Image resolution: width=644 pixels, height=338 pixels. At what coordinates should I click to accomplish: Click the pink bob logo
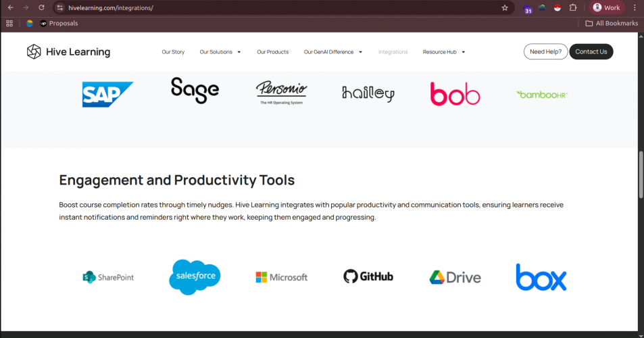[455, 94]
